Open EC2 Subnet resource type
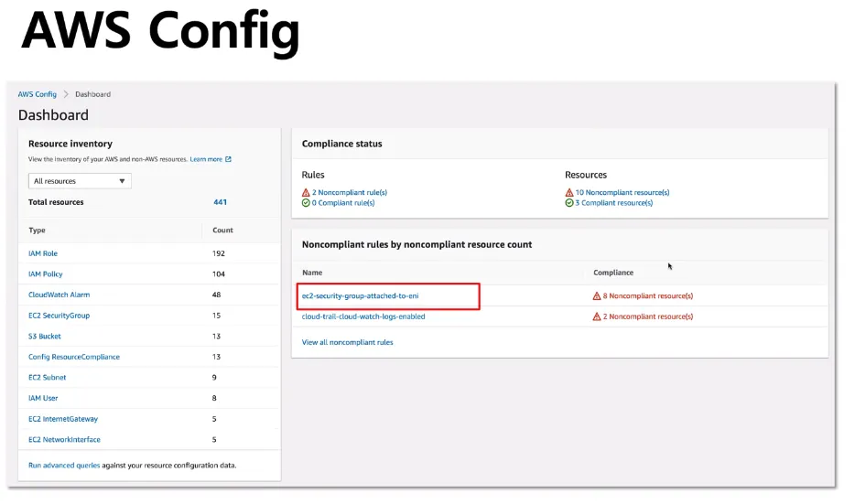This screenshot has width=855, height=504. point(47,378)
